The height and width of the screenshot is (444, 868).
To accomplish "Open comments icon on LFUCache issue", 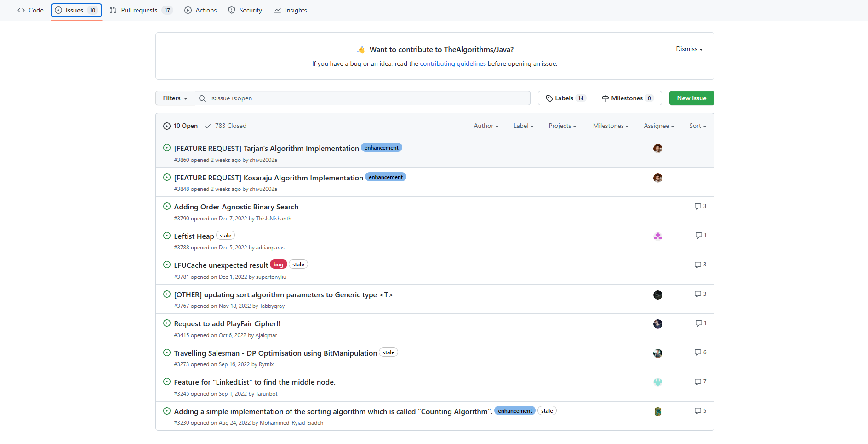I will tap(700, 265).
